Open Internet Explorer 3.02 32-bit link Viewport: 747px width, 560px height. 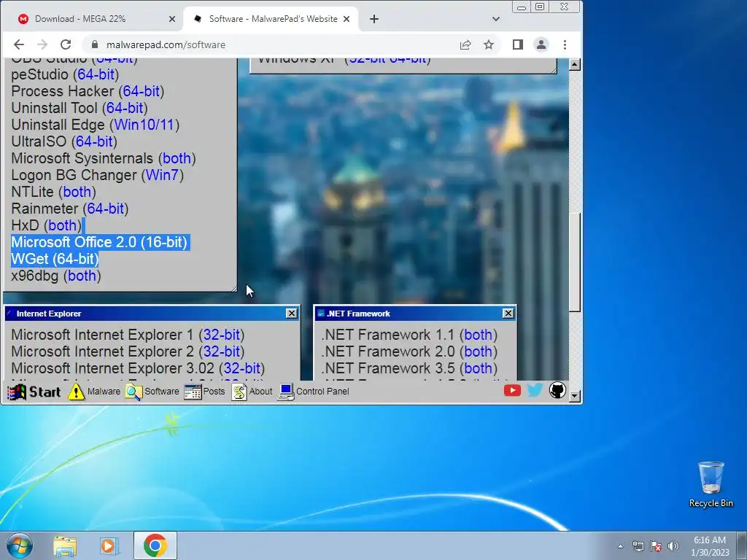pos(242,368)
